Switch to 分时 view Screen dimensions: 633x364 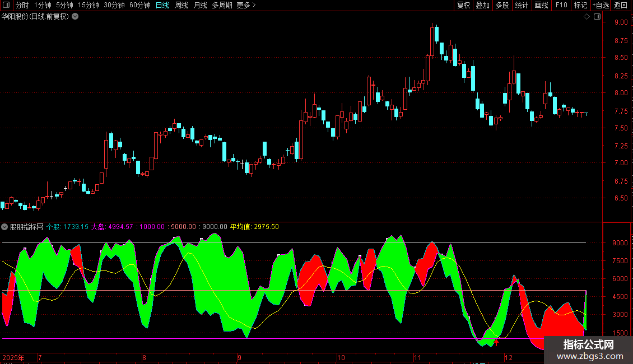coord(22,5)
